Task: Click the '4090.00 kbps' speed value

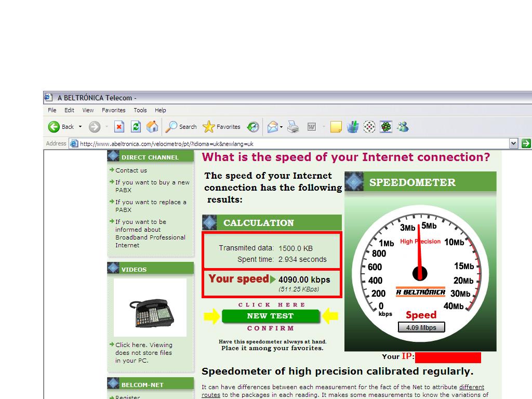Action: (x=304, y=280)
